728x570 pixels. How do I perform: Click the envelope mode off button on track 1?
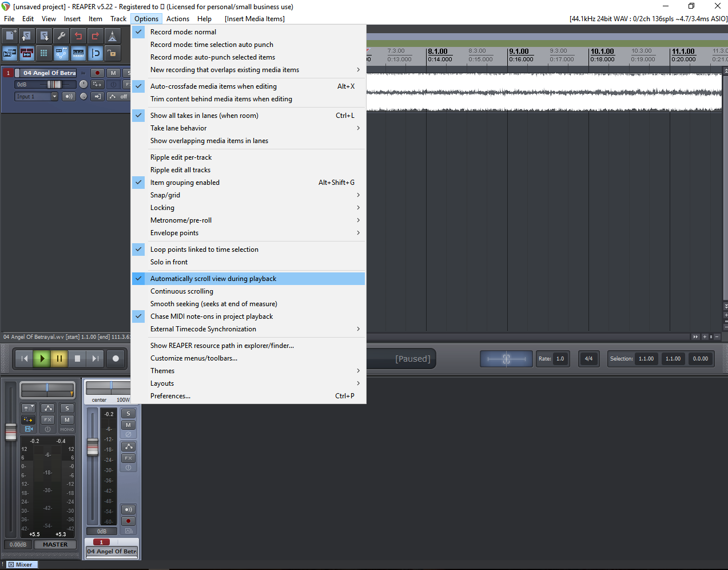[119, 96]
